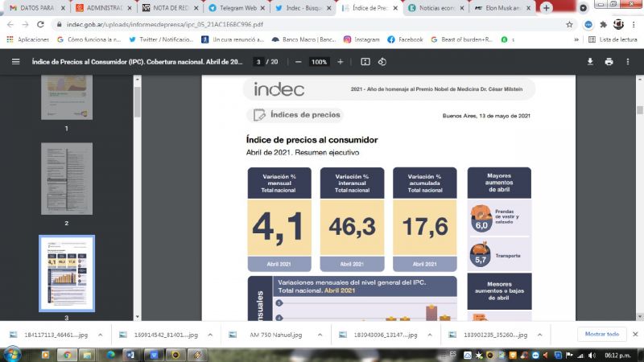The image size is (644, 362).
Task: View site information padlock icon
Action: coord(59,25)
